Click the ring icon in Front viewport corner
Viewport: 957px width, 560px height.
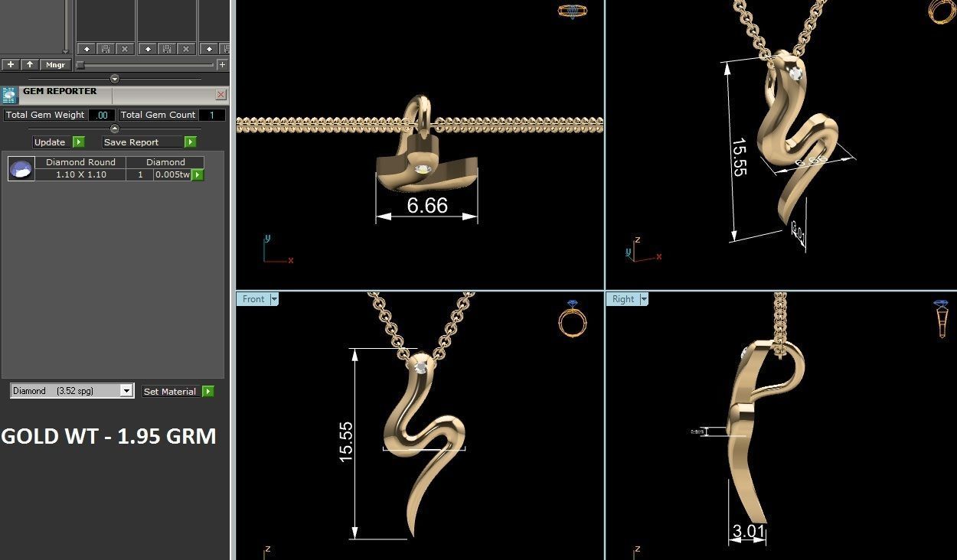tap(573, 318)
